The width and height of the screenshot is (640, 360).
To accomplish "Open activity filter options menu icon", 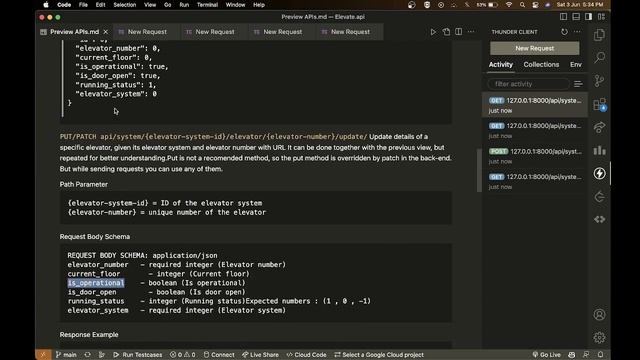I will tap(578, 84).
